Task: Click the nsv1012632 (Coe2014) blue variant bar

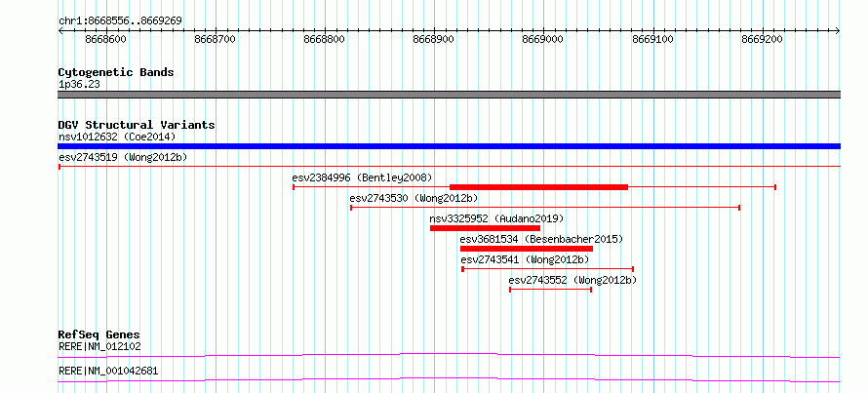Action: 449,146
